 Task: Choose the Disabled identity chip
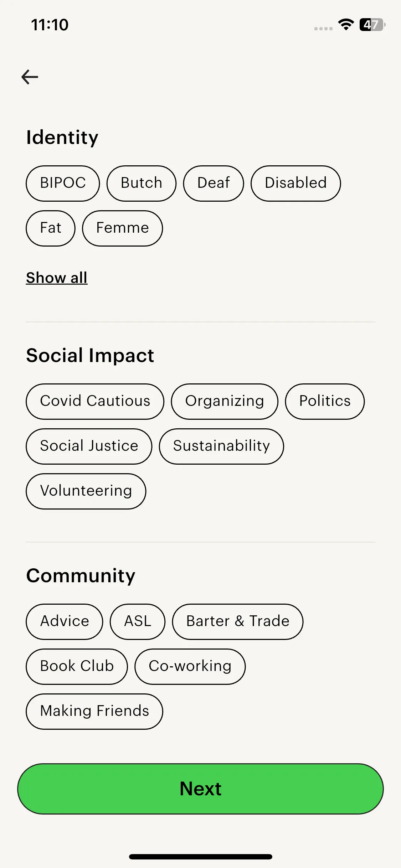pyautogui.click(x=295, y=183)
